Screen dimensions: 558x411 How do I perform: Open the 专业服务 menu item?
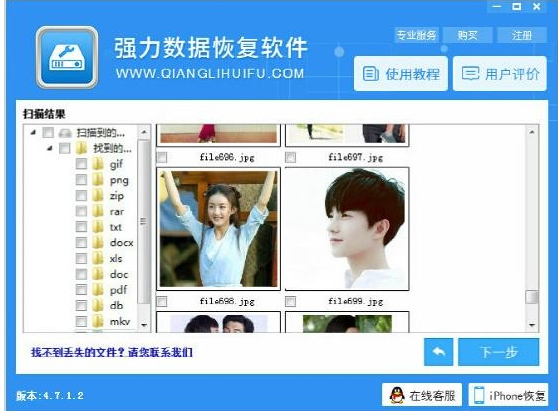click(416, 35)
